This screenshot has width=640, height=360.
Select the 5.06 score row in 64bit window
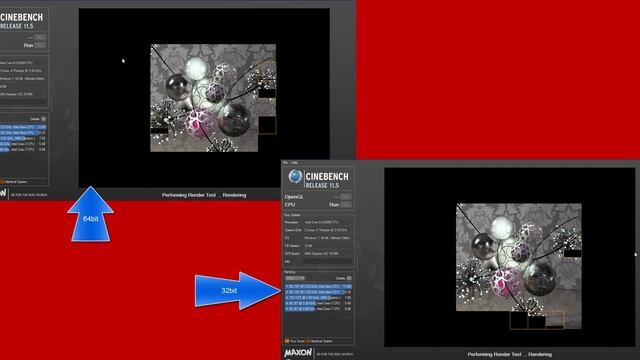tap(23, 149)
